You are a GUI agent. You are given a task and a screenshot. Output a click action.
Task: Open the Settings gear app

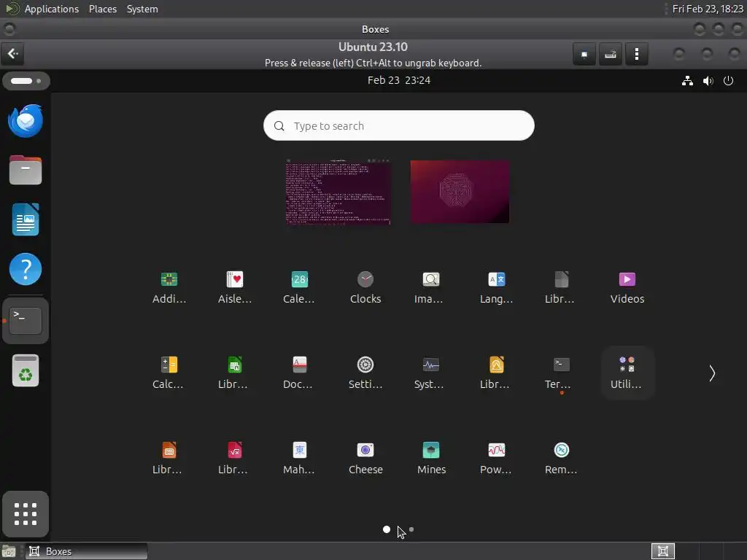(365, 373)
